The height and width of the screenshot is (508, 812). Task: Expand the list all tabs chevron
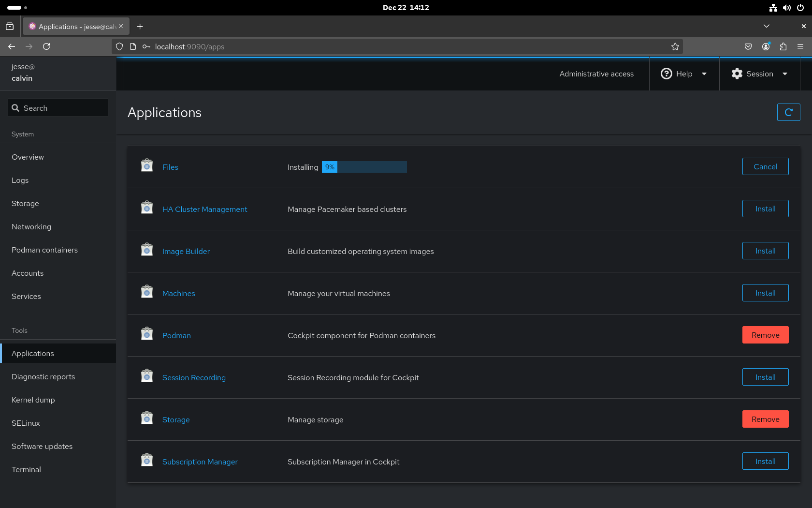pyautogui.click(x=767, y=26)
